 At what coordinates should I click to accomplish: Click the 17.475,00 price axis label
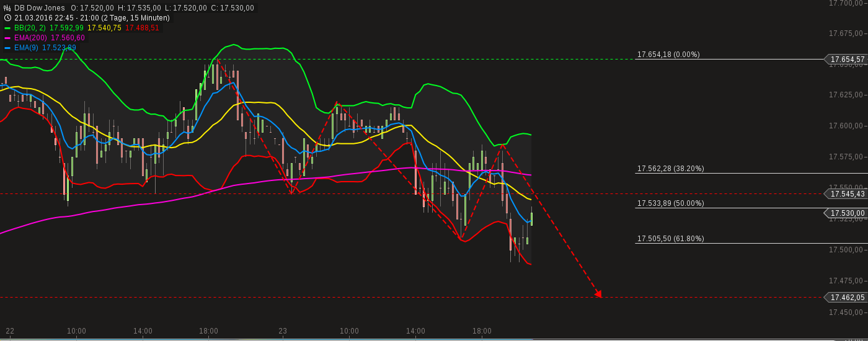pos(847,281)
